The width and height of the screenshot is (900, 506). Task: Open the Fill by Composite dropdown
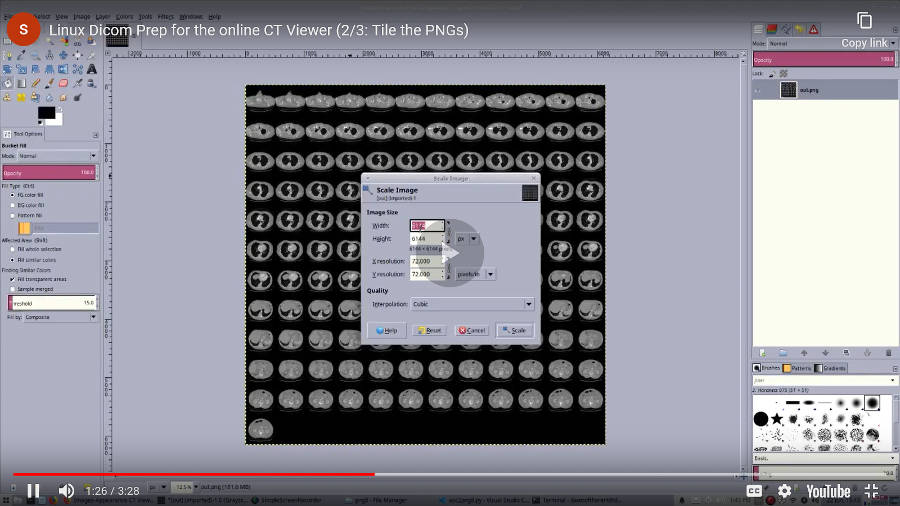60,317
